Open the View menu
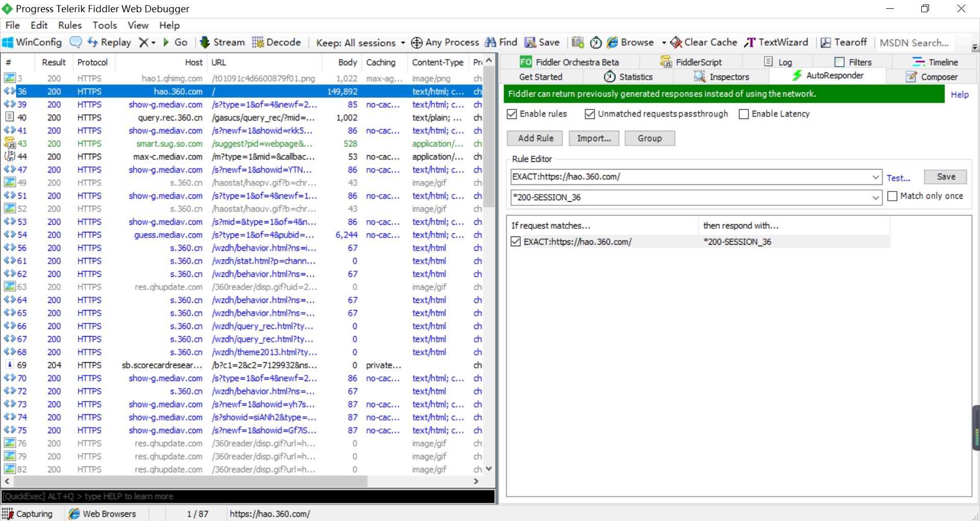 138,25
